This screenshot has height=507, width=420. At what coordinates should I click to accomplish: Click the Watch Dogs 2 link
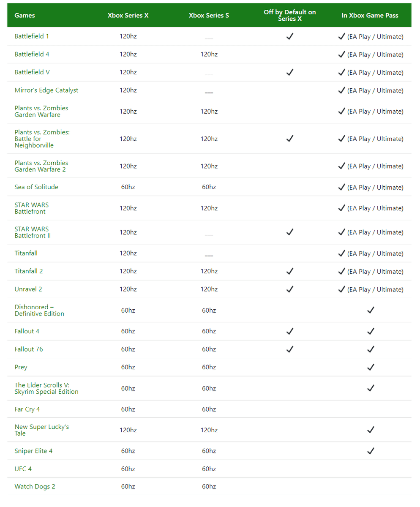point(35,487)
